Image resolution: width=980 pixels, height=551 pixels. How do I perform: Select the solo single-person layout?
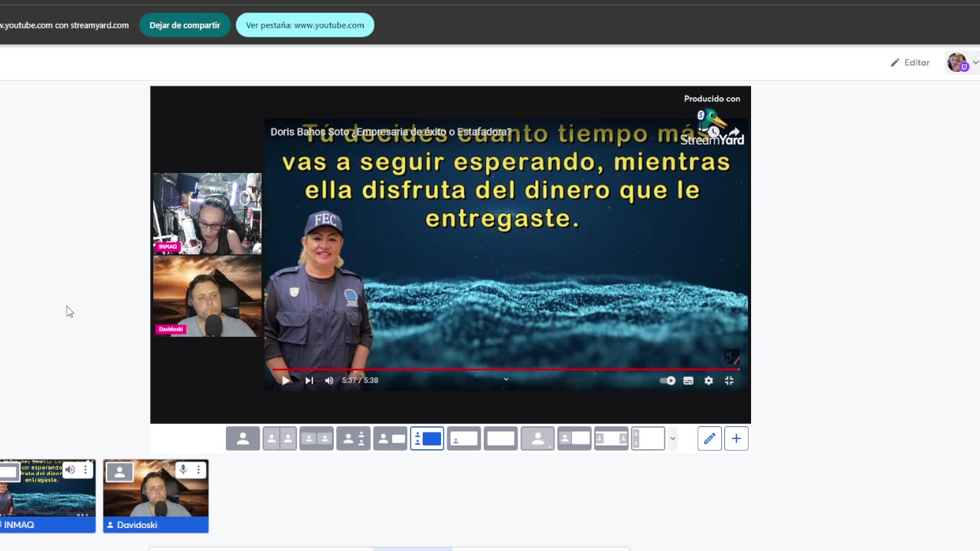tap(243, 439)
